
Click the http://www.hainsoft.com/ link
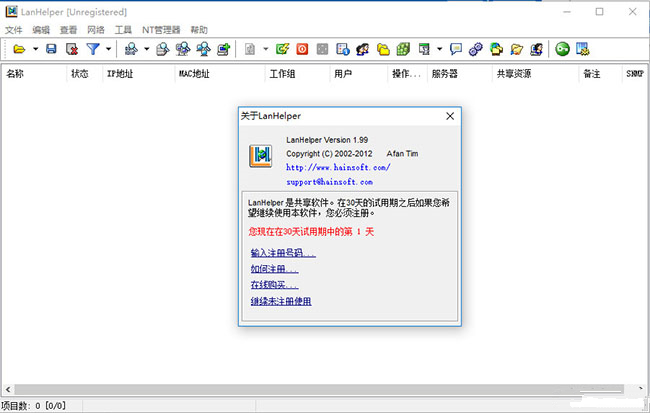pyautogui.click(x=338, y=167)
